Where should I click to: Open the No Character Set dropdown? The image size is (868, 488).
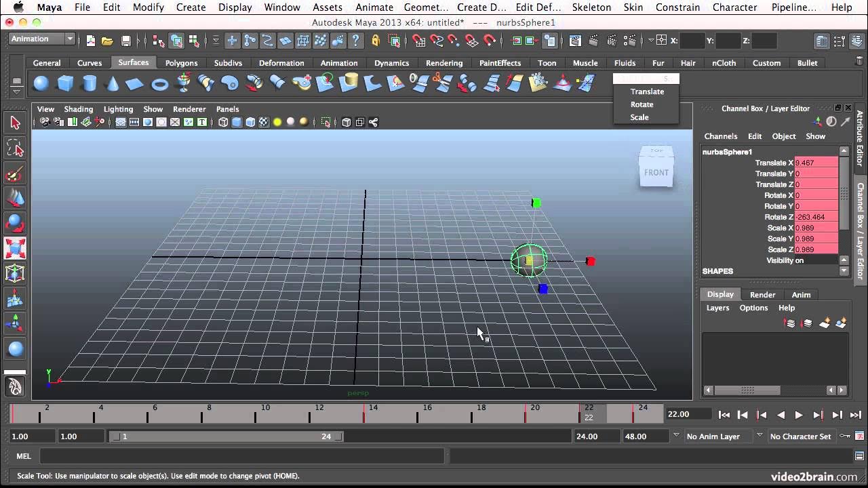pyautogui.click(x=801, y=436)
